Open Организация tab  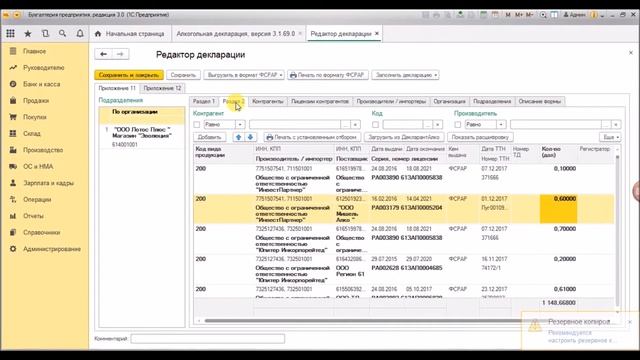[x=449, y=101]
